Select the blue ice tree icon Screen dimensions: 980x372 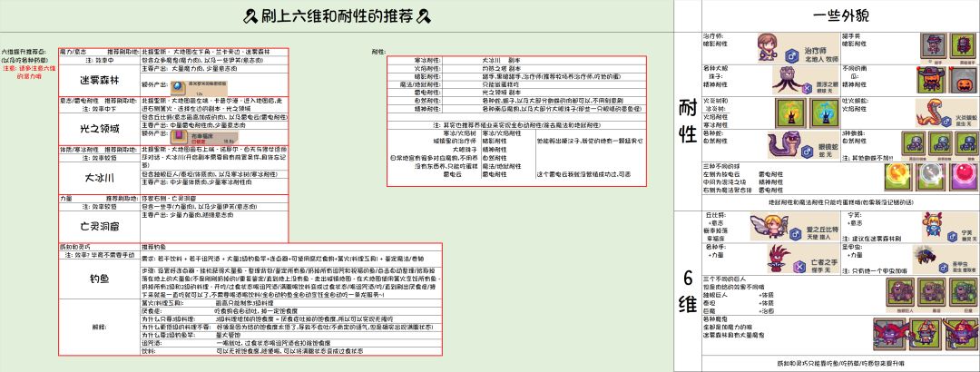pyautogui.click(x=822, y=112)
